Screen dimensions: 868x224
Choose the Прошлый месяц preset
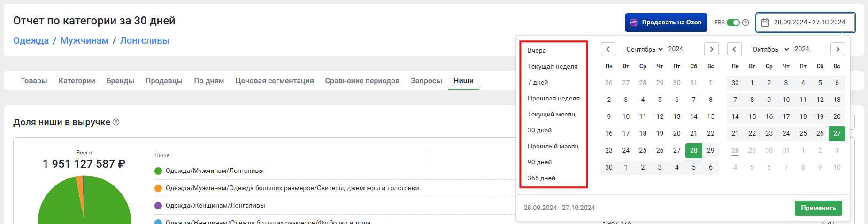tap(553, 146)
